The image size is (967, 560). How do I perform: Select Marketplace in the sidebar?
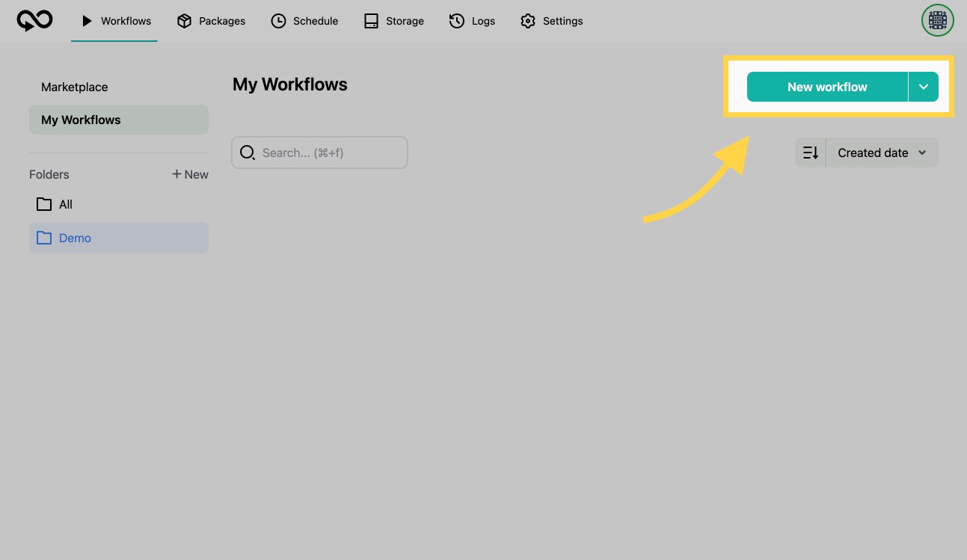click(x=75, y=87)
